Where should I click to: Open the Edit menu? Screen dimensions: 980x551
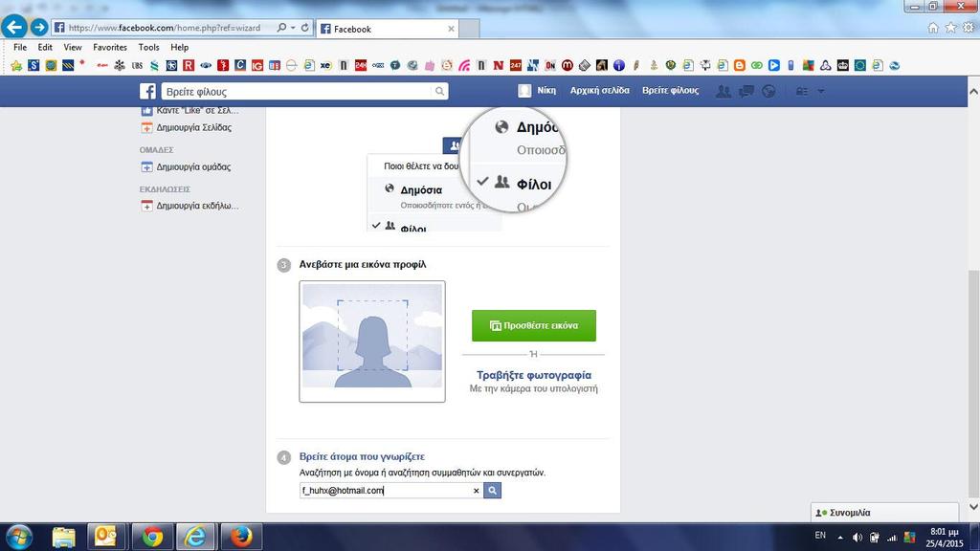tap(45, 47)
